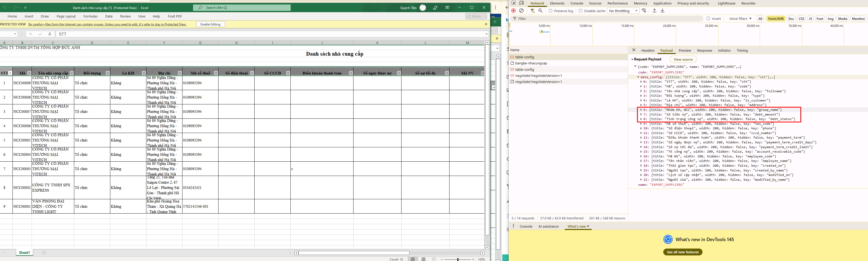
Task: Expand the More filters menu
Action: coord(740,19)
